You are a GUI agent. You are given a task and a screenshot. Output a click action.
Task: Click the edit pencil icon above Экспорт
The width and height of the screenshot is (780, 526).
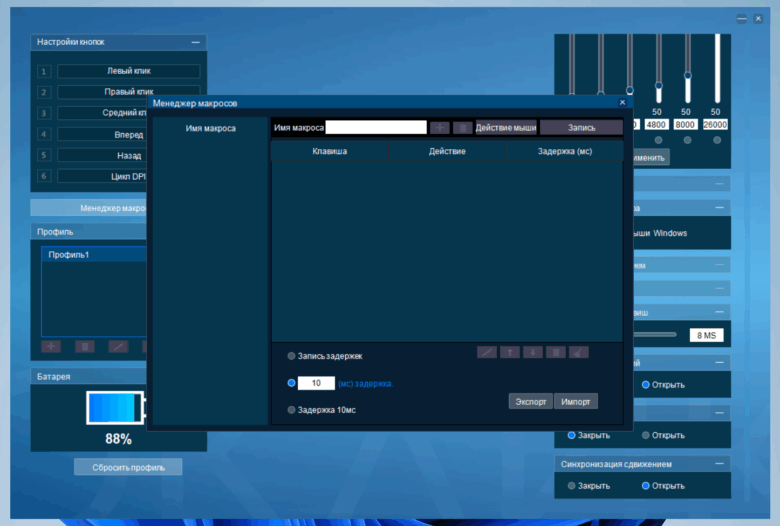pyautogui.click(x=487, y=352)
